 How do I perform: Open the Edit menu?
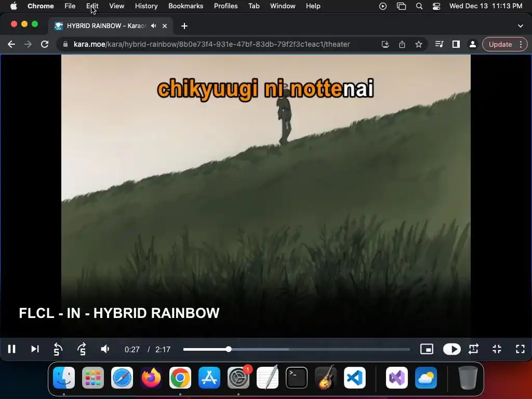pos(92,6)
